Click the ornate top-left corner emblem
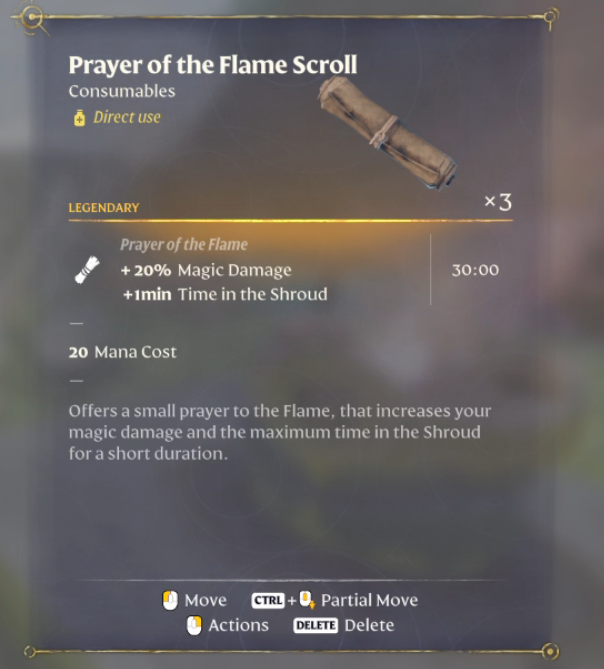The height and width of the screenshot is (669, 604). click(32, 19)
